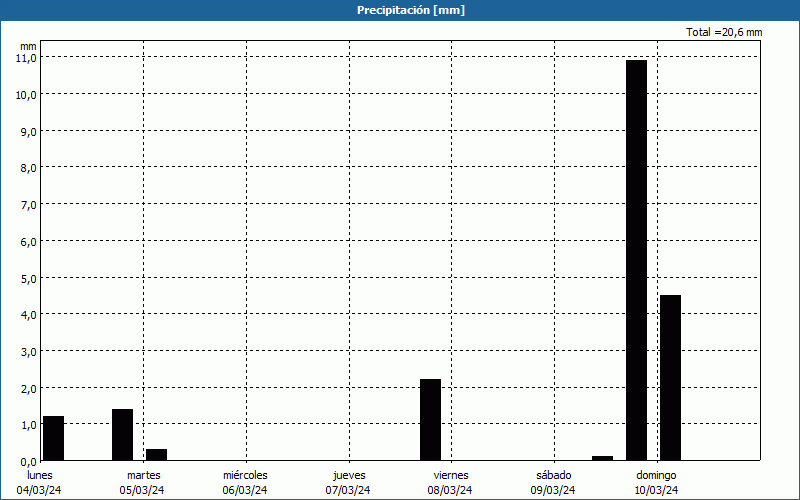Click the domingo axis label
This screenshot has height=500, width=800.
[656, 476]
